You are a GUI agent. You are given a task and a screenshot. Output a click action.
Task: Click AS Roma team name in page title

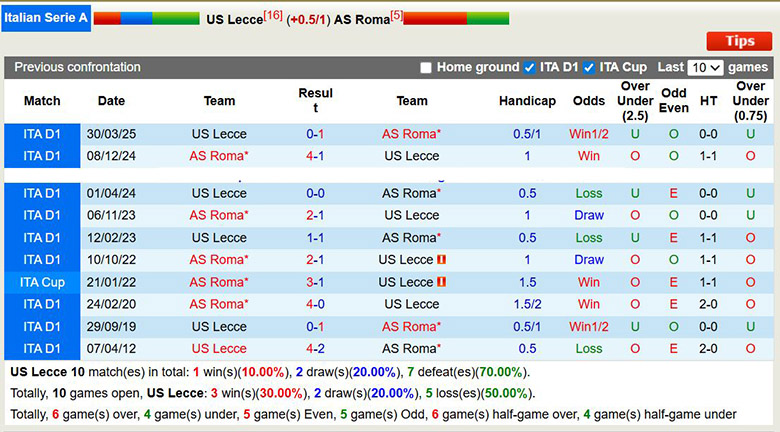click(x=361, y=19)
